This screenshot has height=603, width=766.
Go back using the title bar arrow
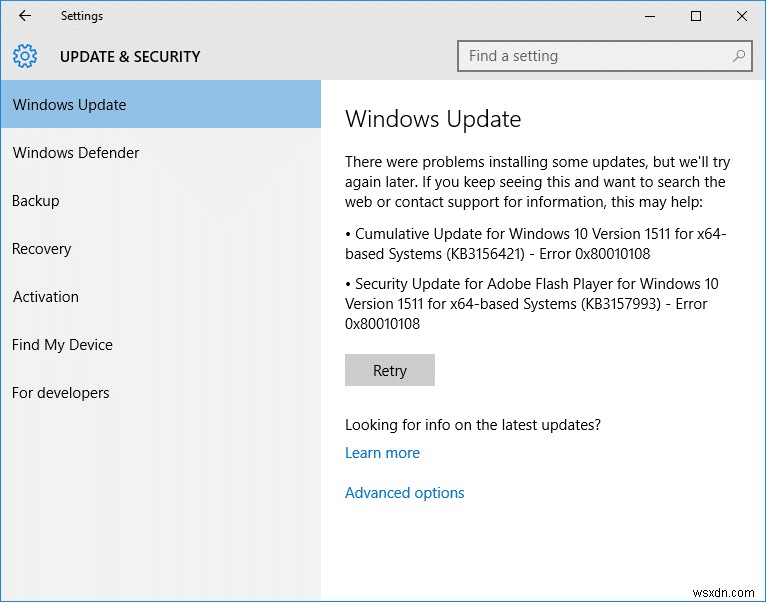25,16
